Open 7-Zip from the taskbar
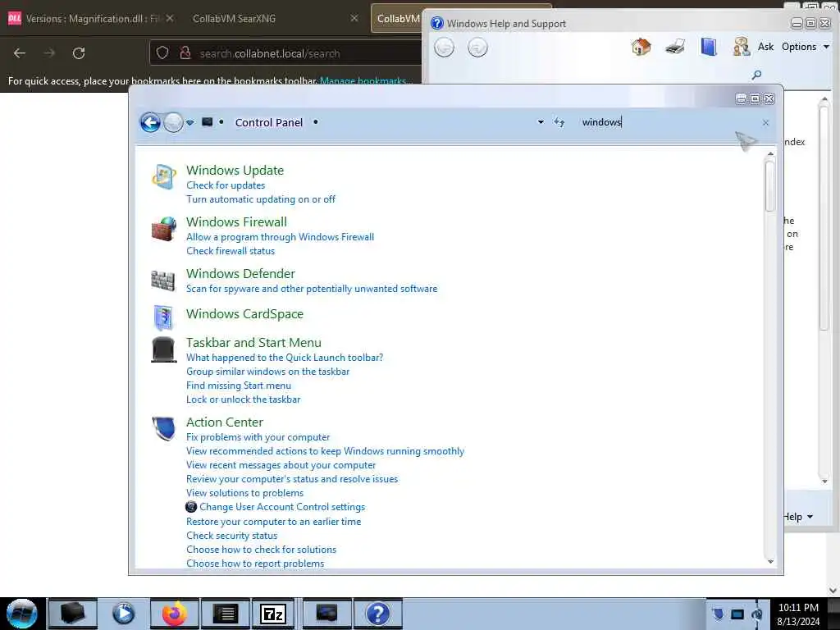The image size is (840, 630). (273, 614)
